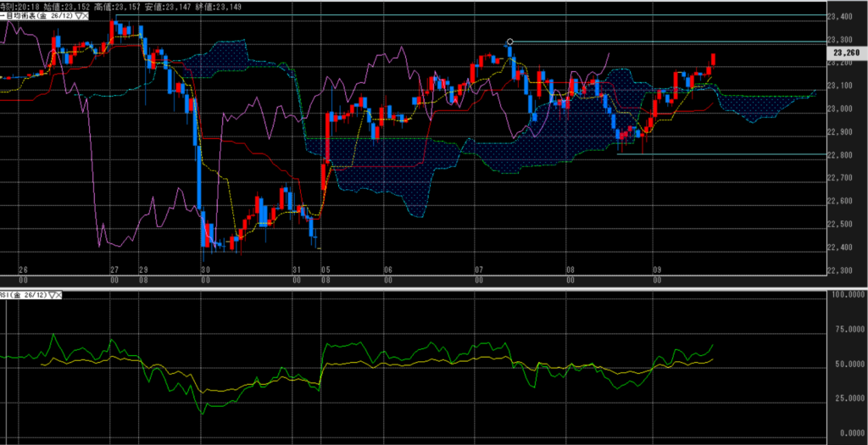Click the date label 30 on time axis
The width and height of the screenshot is (868, 445).
point(205,270)
